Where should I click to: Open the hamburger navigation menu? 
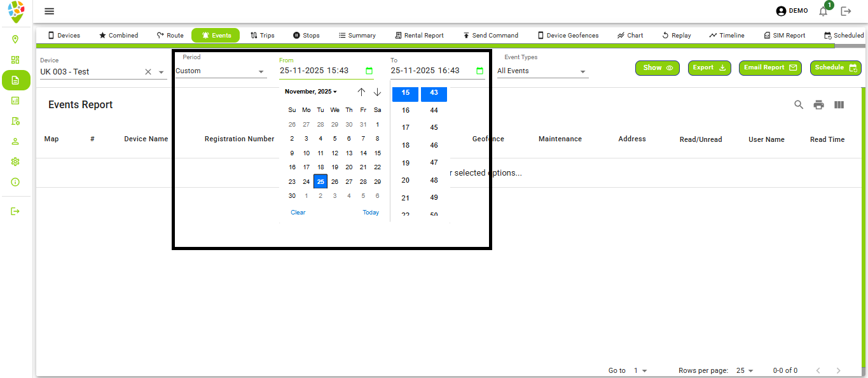pos(49,11)
